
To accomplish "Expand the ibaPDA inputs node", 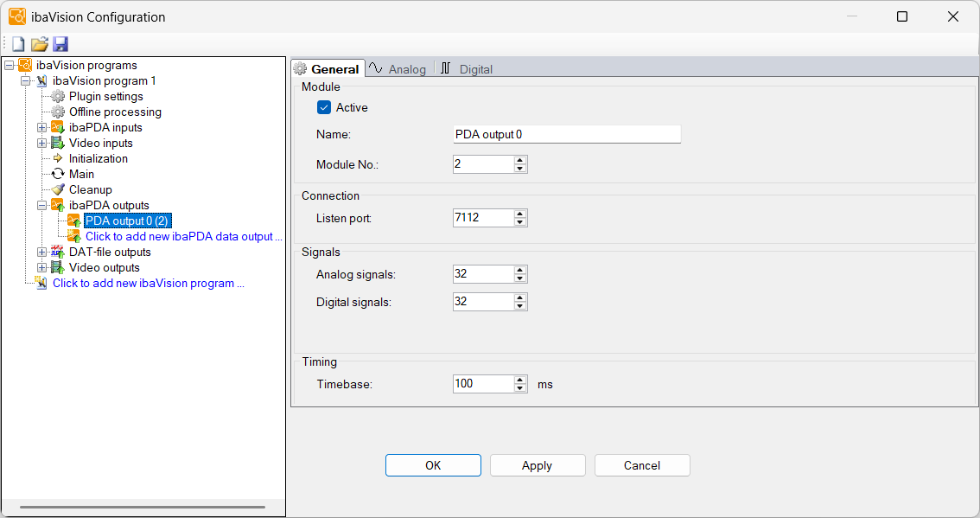I will point(41,128).
